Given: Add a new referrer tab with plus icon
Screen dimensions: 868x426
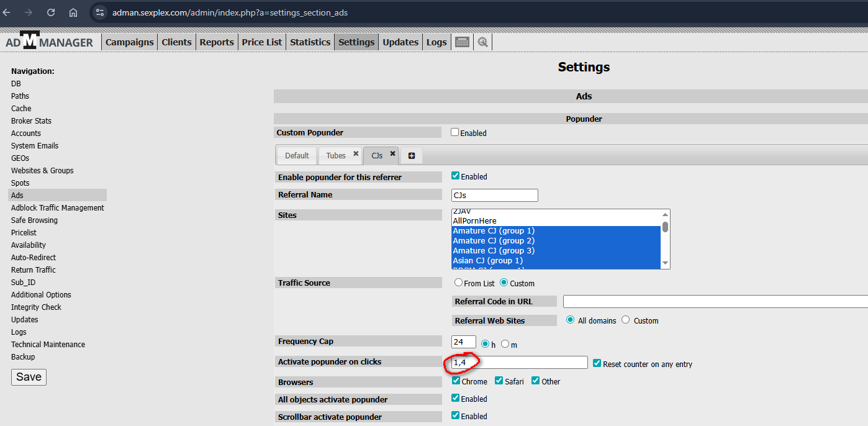Looking at the screenshot, I should coord(412,155).
